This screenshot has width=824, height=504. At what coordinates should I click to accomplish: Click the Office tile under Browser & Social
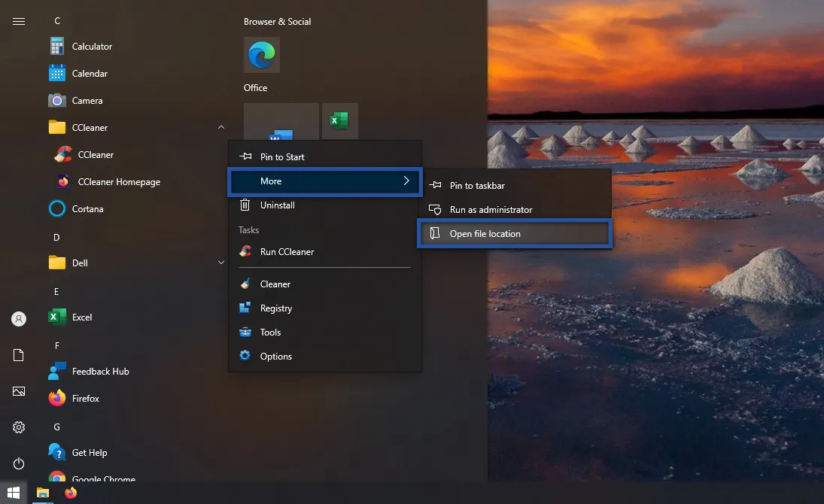point(261,55)
